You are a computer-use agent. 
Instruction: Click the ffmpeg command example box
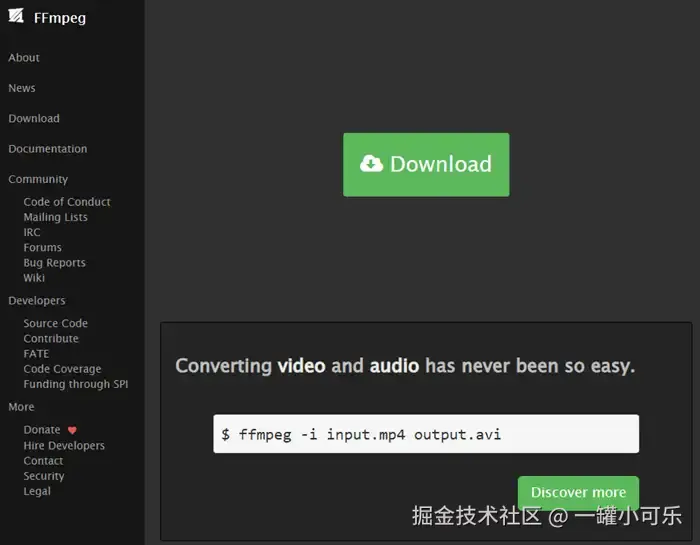point(426,434)
